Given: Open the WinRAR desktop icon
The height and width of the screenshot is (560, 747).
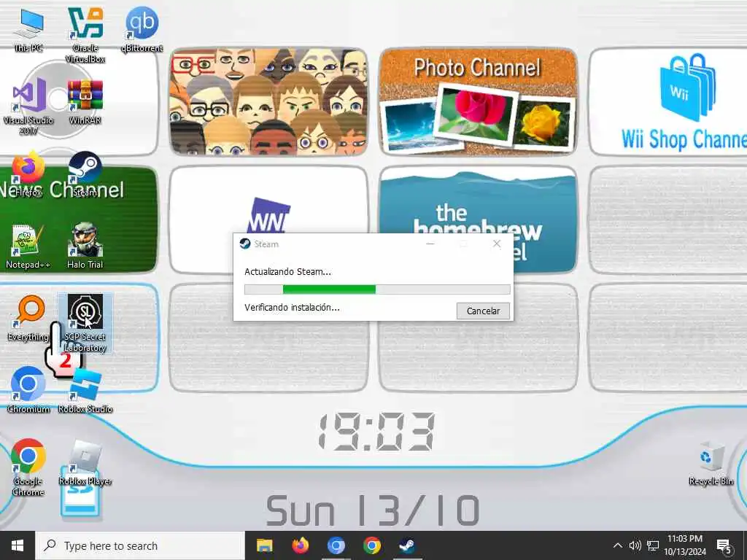Looking at the screenshot, I should [85, 101].
